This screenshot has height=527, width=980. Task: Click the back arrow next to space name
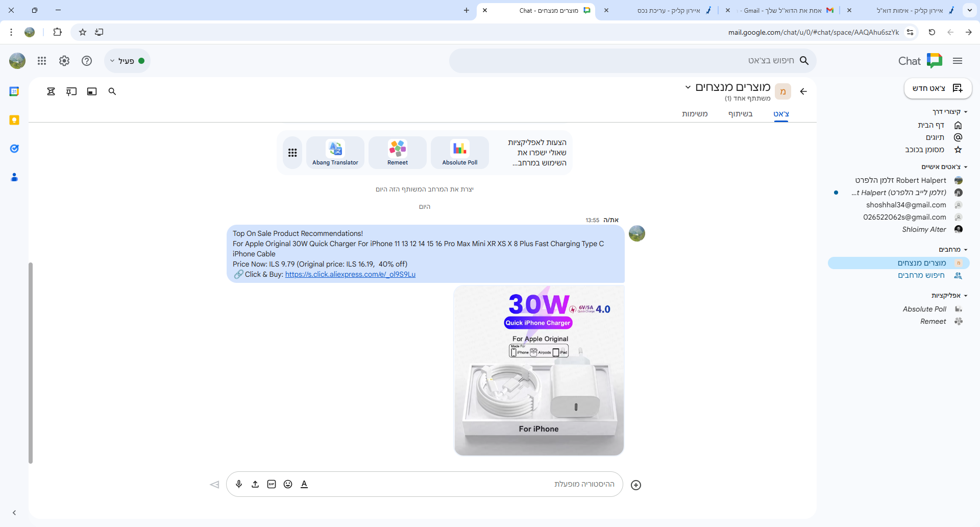pos(803,91)
